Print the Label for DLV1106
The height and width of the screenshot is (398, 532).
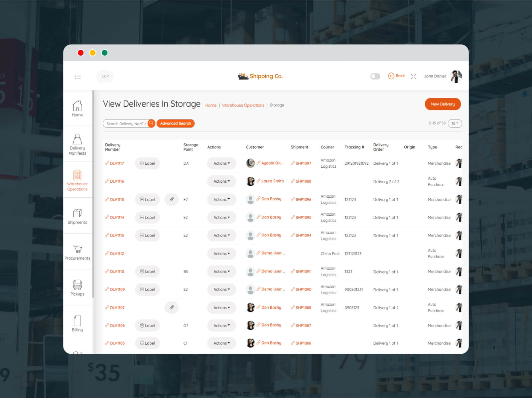point(147,325)
